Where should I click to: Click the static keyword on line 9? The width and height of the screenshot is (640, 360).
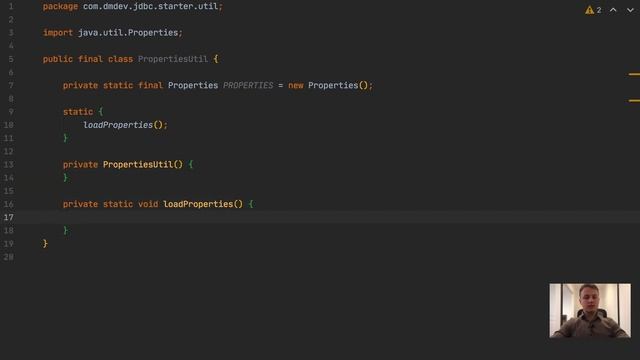(x=78, y=112)
